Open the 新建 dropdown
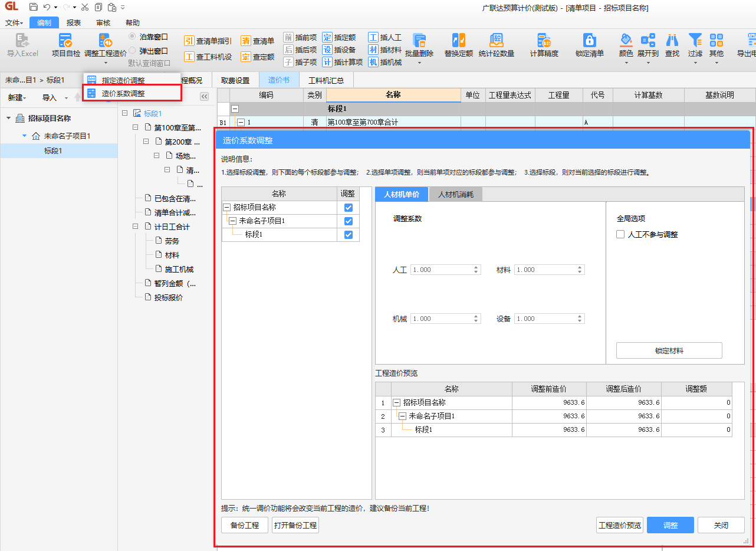The image size is (756, 551). [x=17, y=98]
